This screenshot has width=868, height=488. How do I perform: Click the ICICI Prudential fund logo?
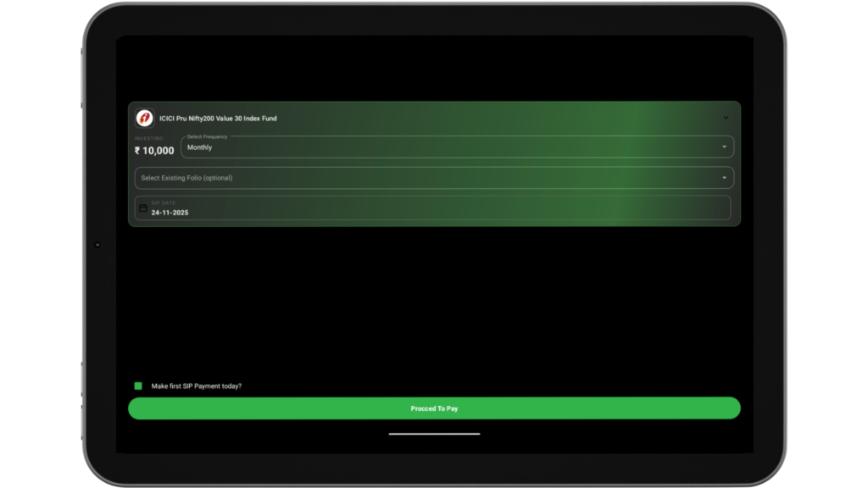coord(144,118)
